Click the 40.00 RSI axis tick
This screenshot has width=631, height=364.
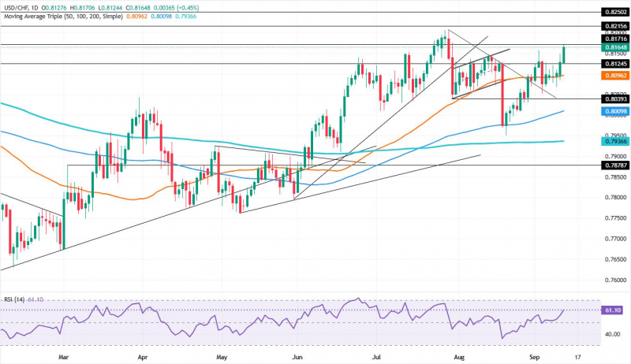tap(614, 334)
